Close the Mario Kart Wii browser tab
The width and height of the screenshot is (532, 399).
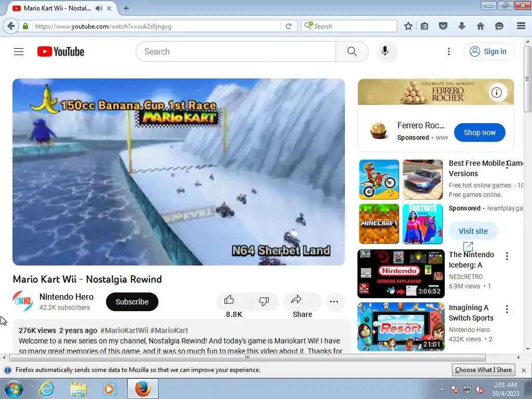click(x=109, y=8)
